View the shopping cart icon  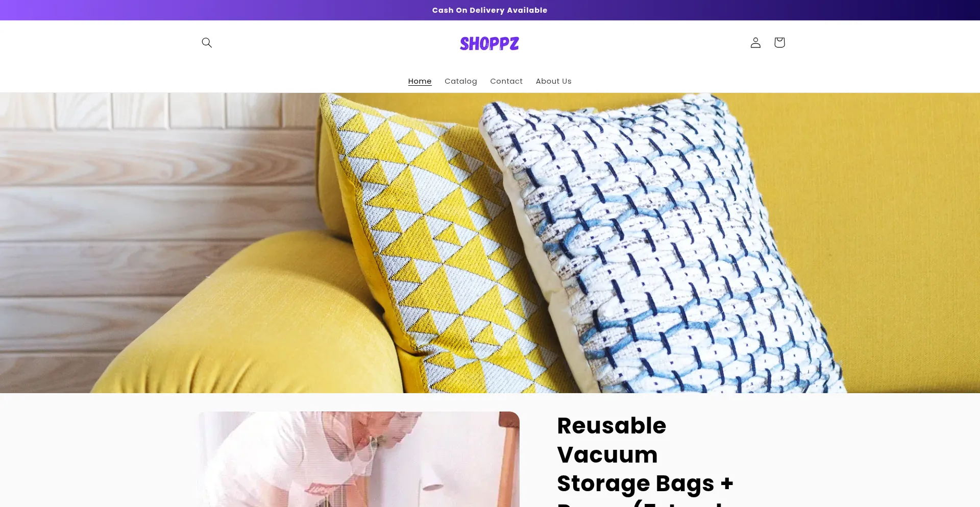point(779,42)
